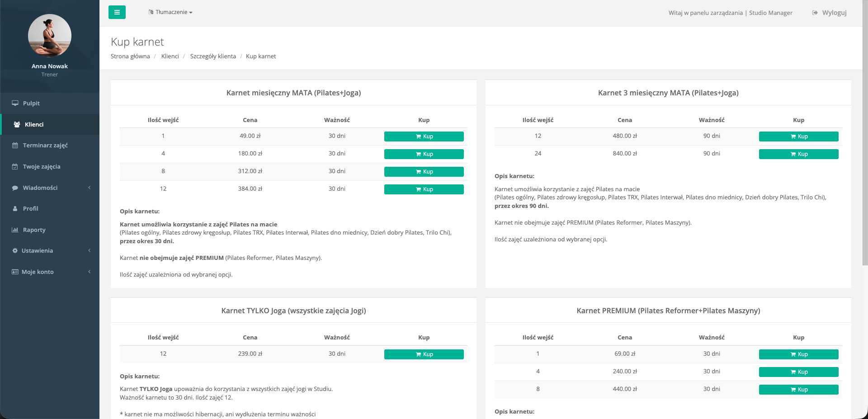
Task: Toggle the sidebar with the hamburger menu button
Action: [117, 12]
